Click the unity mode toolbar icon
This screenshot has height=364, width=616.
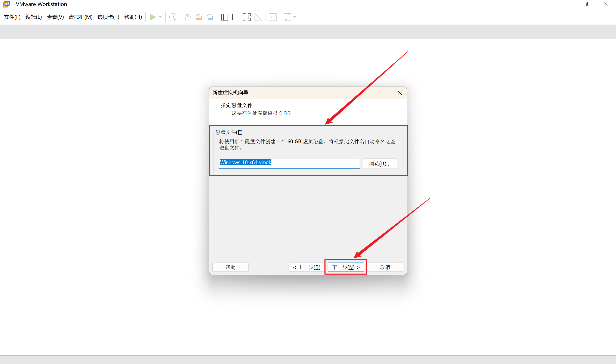click(258, 17)
